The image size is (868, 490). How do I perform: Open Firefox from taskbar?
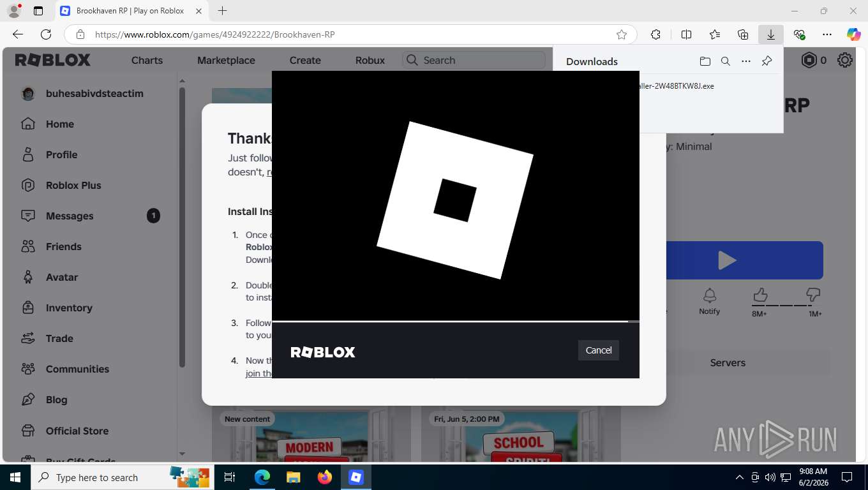(325, 477)
